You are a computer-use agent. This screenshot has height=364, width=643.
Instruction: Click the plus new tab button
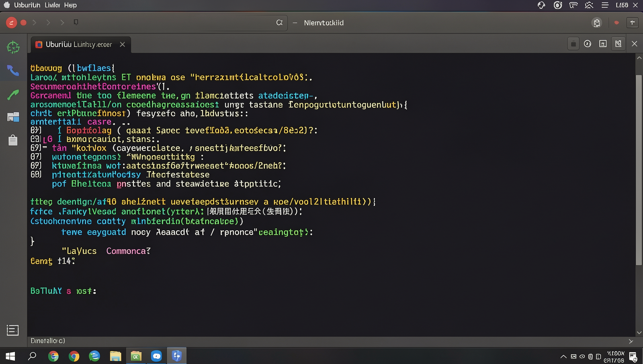pyautogui.click(x=633, y=22)
